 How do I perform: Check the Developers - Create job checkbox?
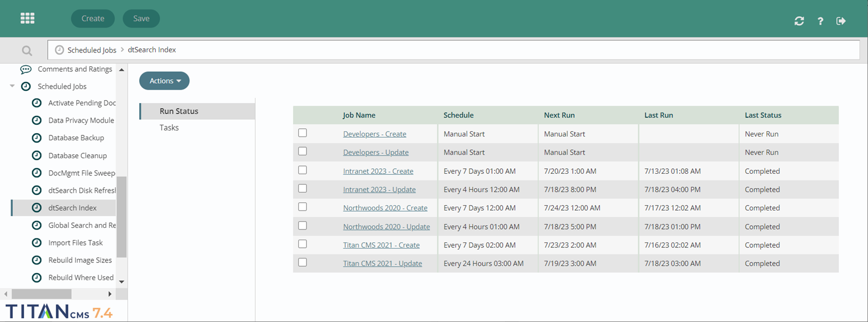[303, 133]
